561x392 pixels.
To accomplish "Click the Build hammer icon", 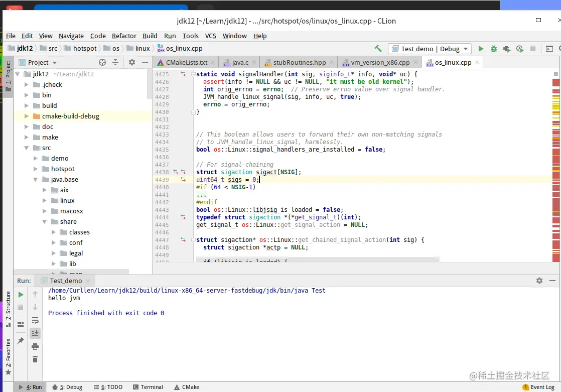I will pos(378,48).
